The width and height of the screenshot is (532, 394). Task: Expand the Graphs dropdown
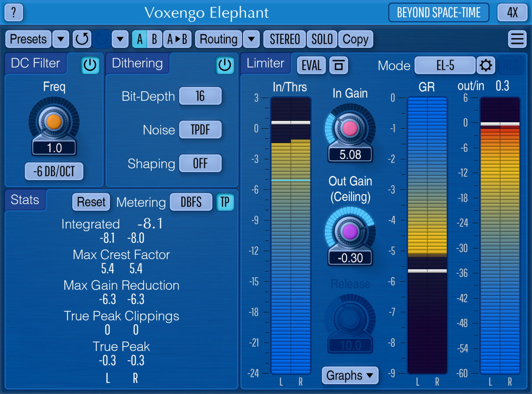coord(350,376)
